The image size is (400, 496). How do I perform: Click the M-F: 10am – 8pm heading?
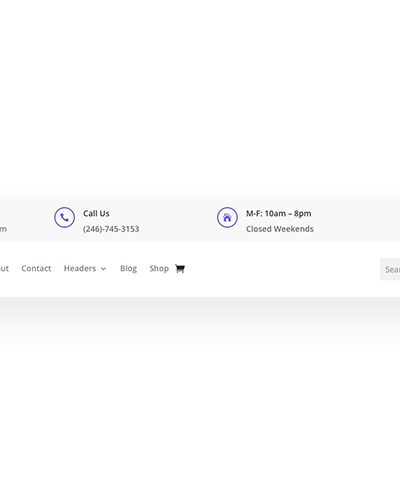pyautogui.click(x=279, y=213)
